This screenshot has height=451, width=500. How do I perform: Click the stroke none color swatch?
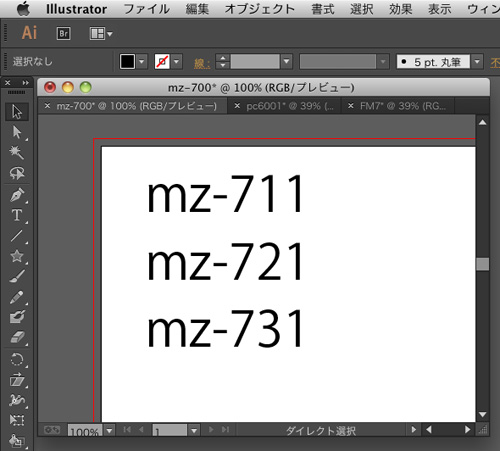[162, 61]
